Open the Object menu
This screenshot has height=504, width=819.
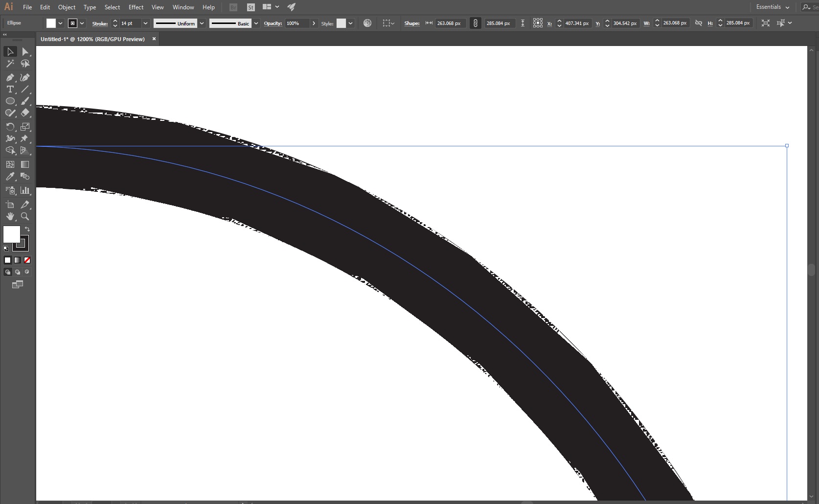(x=67, y=7)
